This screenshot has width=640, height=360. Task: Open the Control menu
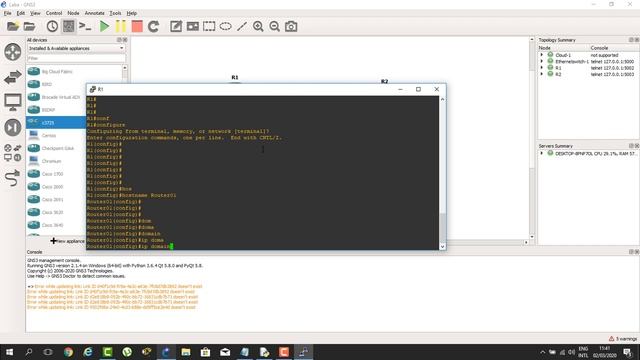tap(54, 13)
